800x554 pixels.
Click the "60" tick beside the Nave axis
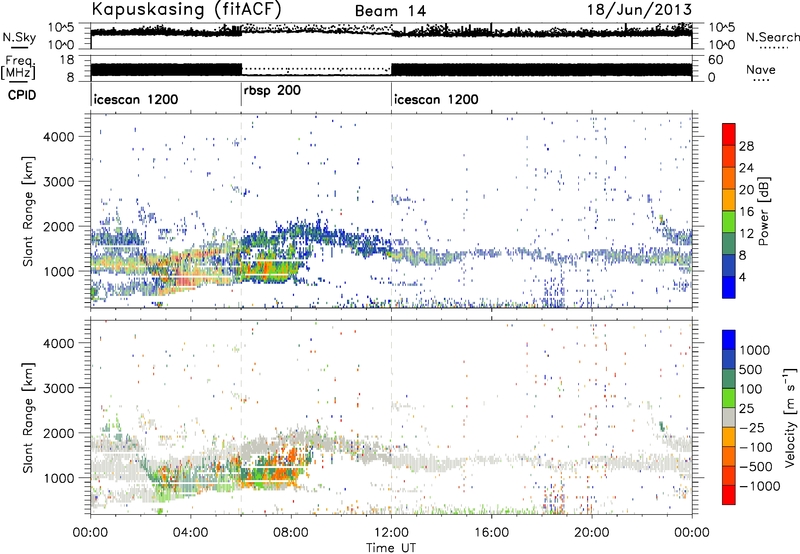click(716, 60)
